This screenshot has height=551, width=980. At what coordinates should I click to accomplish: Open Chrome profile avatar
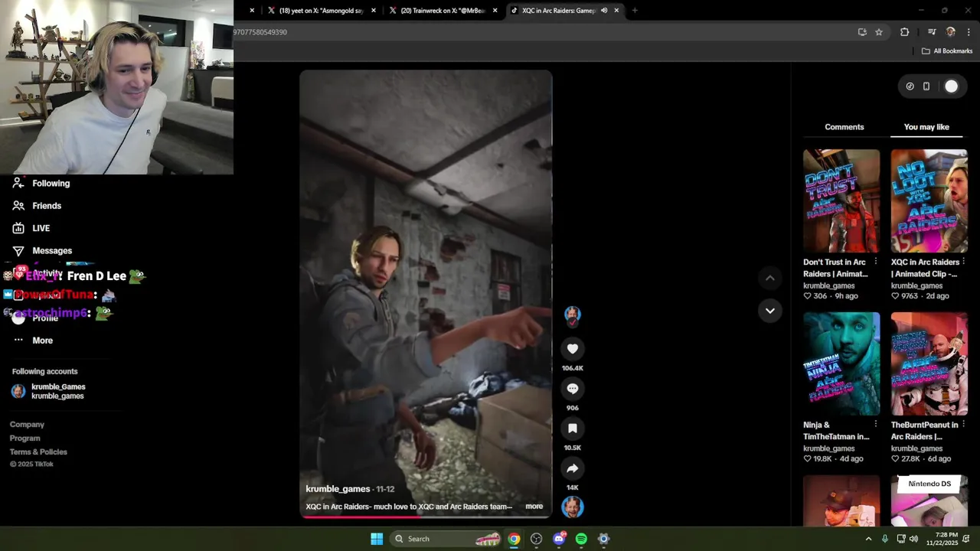tap(951, 32)
